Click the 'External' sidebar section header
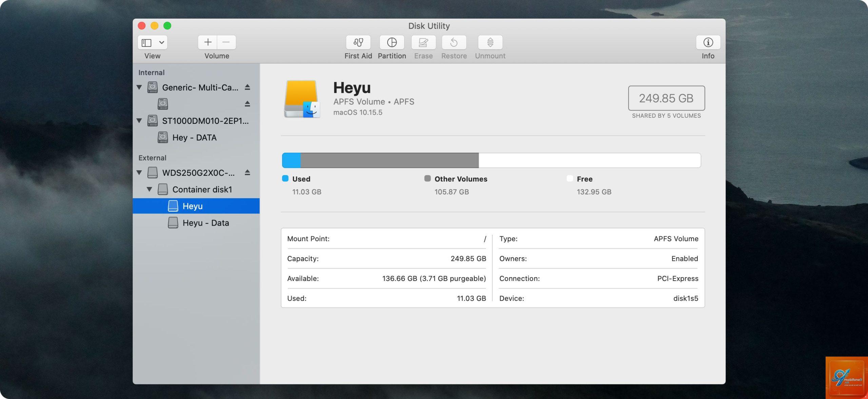This screenshot has height=399, width=868. tap(152, 158)
